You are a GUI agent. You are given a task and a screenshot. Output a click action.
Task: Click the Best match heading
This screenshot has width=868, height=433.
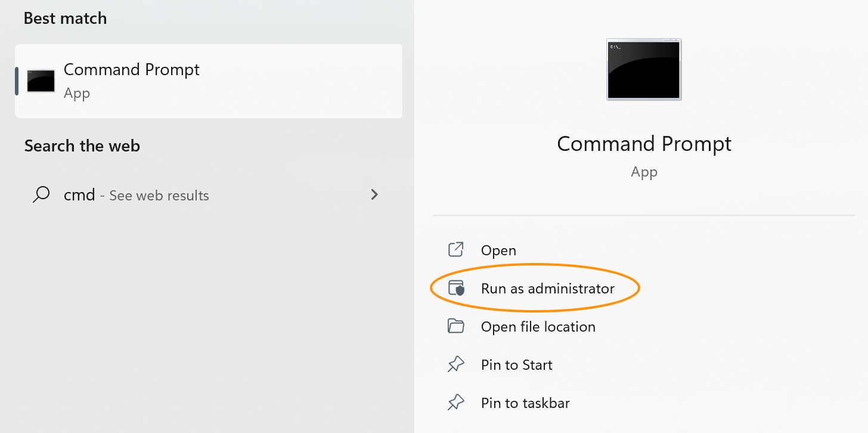(66, 18)
